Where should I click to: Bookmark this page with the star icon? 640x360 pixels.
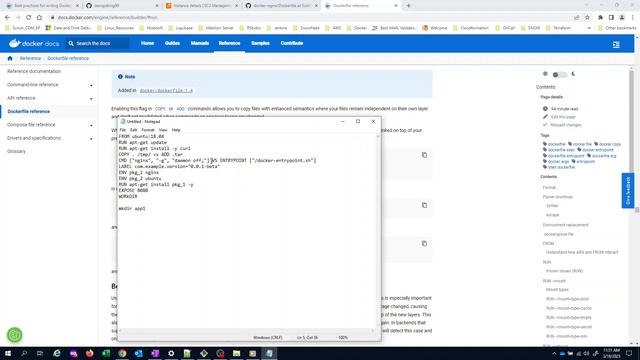point(587,18)
